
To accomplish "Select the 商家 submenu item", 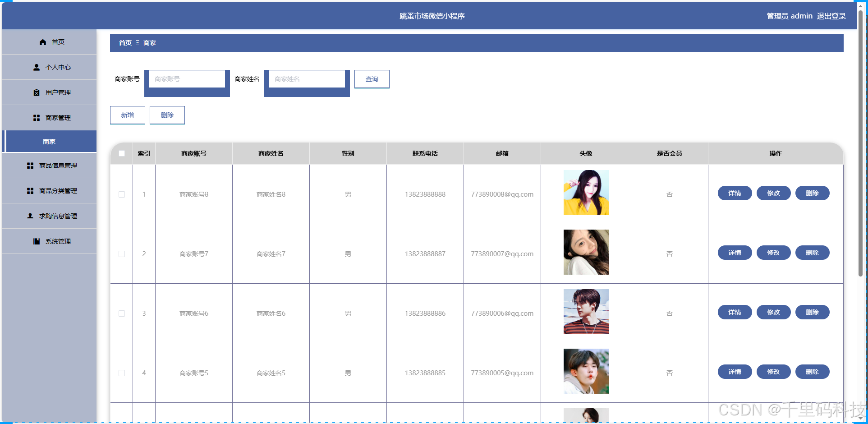I will click(49, 142).
